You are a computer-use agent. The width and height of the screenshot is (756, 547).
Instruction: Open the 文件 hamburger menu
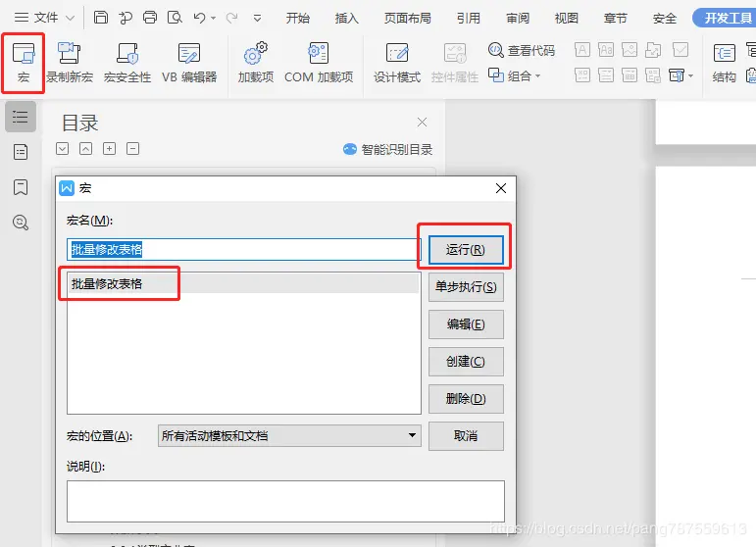(x=22, y=18)
